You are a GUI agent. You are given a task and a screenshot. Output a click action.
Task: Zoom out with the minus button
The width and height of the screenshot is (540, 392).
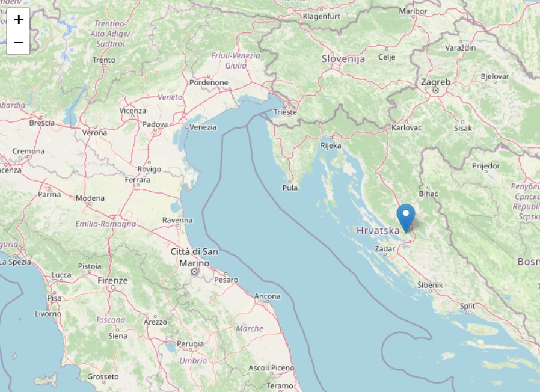(18, 43)
